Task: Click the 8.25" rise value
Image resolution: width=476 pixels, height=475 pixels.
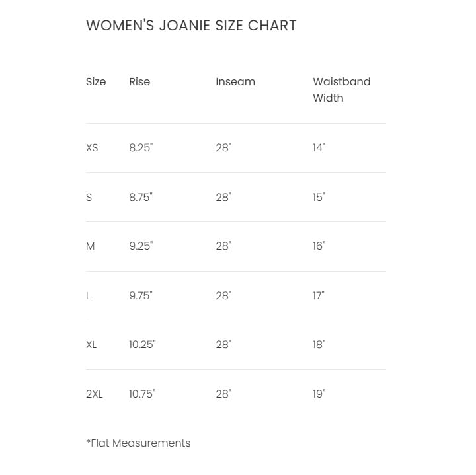Action: coord(141,148)
